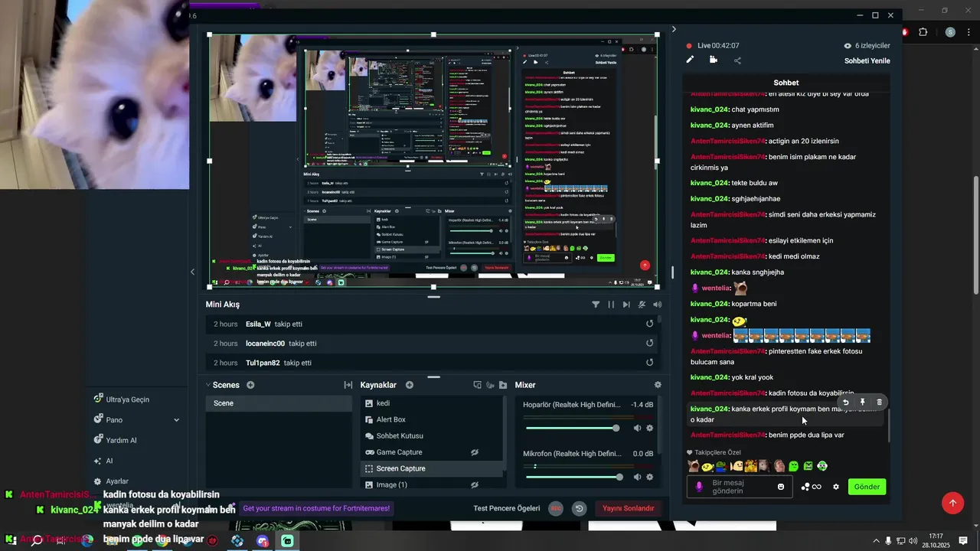This screenshot has width=980, height=551.
Task: Open the Mini Akış filter icon
Action: pyautogui.click(x=596, y=305)
